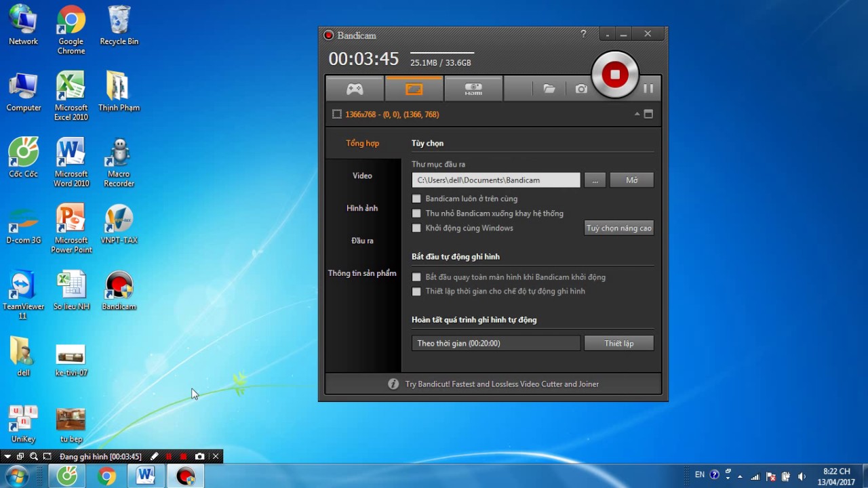Select the screen recording mode rectangle icon
This screenshot has height=488, width=868.
[x=414, y=89]
